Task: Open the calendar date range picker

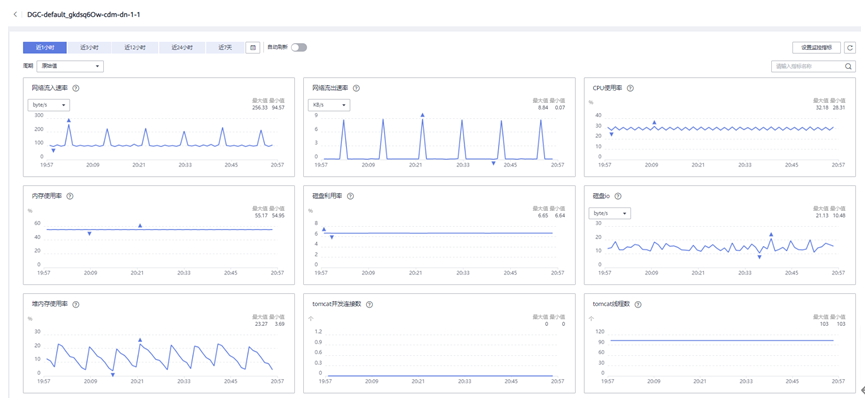Action: 252,47
